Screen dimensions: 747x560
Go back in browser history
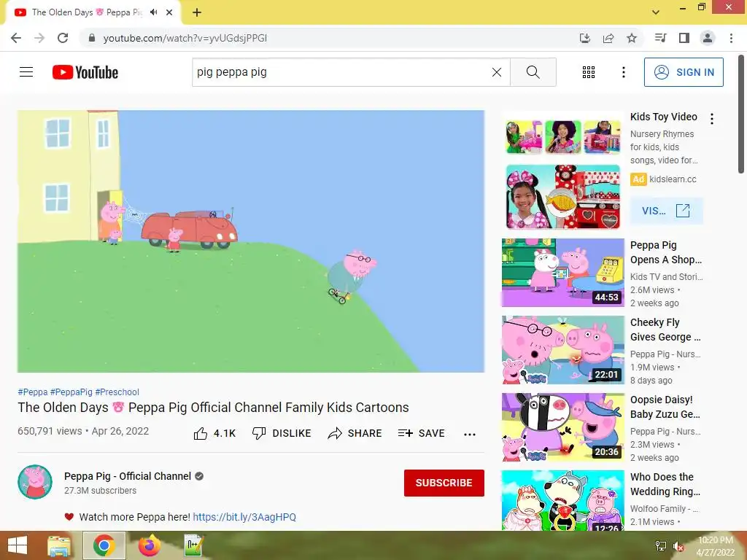[16, 38]
